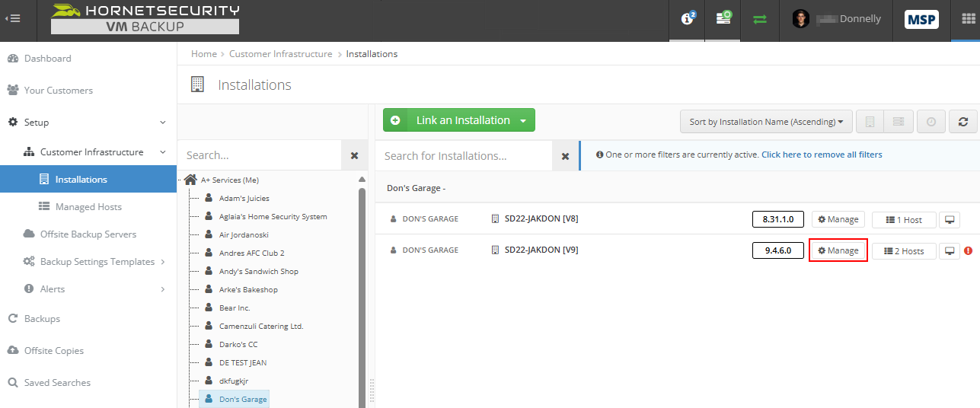Click the MSP badge in header

[921, 19]
